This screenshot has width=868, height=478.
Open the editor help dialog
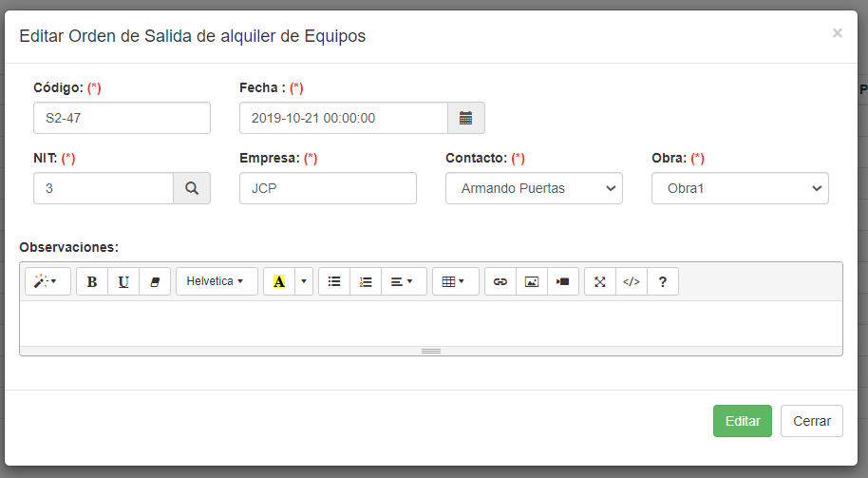pyautogui.click(x=663, y=281)
